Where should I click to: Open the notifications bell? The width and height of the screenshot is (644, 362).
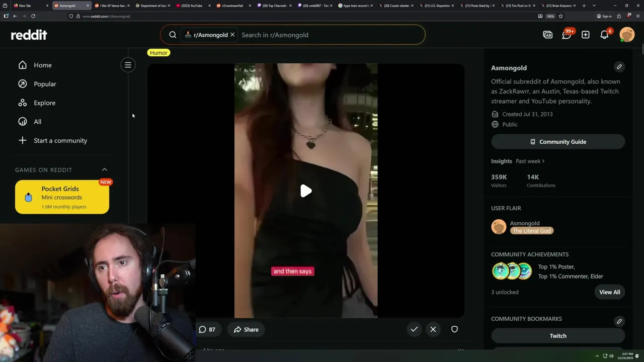(605, 34)
